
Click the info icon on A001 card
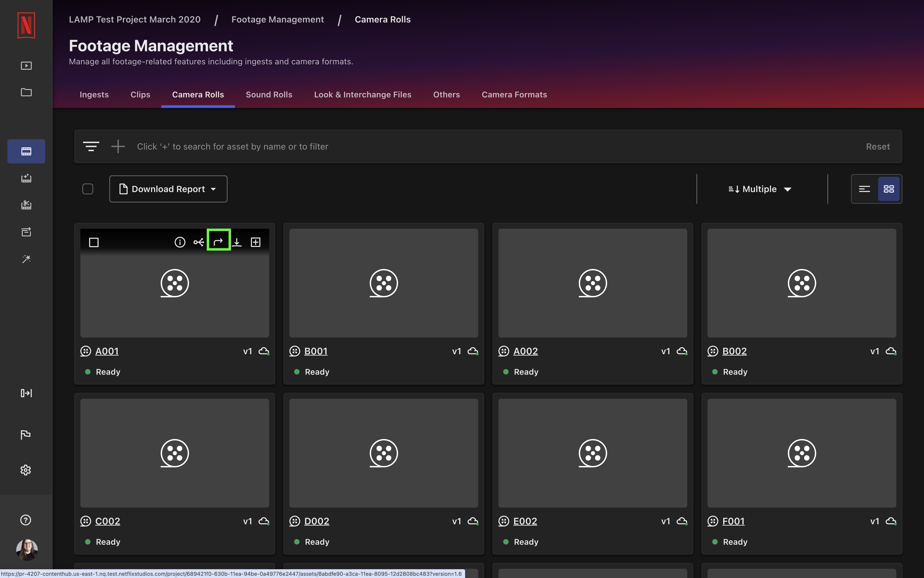pos(180,242)
